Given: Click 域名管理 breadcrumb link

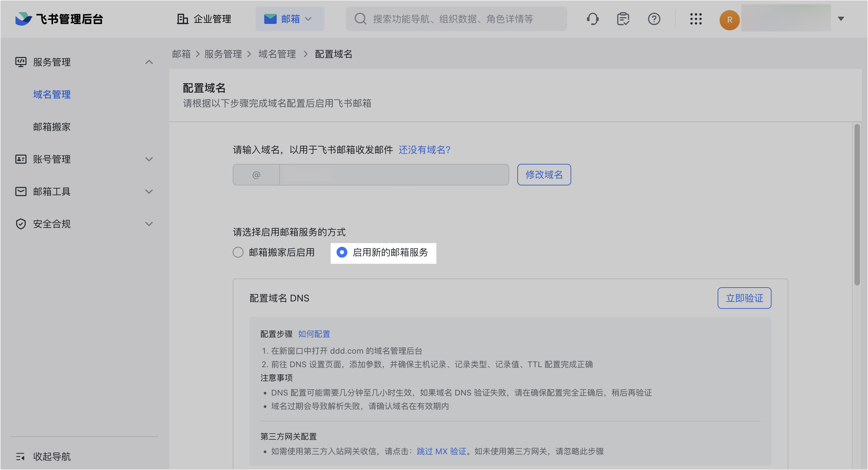Looking at the screenshot, I should coord(277,54).
